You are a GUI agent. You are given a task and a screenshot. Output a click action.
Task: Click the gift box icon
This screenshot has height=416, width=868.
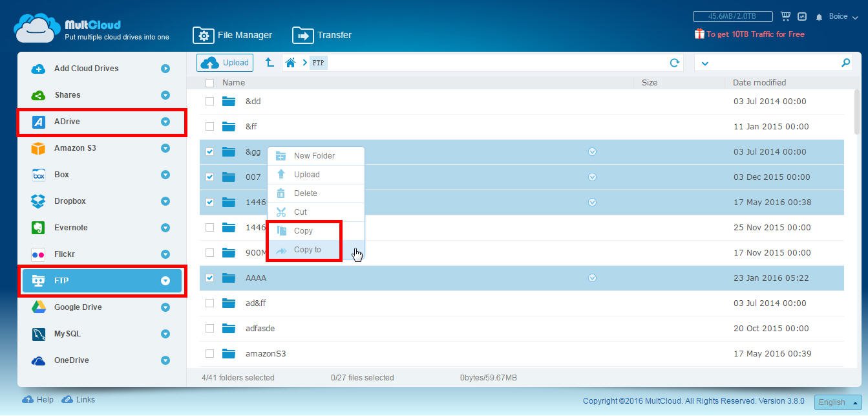pos(699,34)
